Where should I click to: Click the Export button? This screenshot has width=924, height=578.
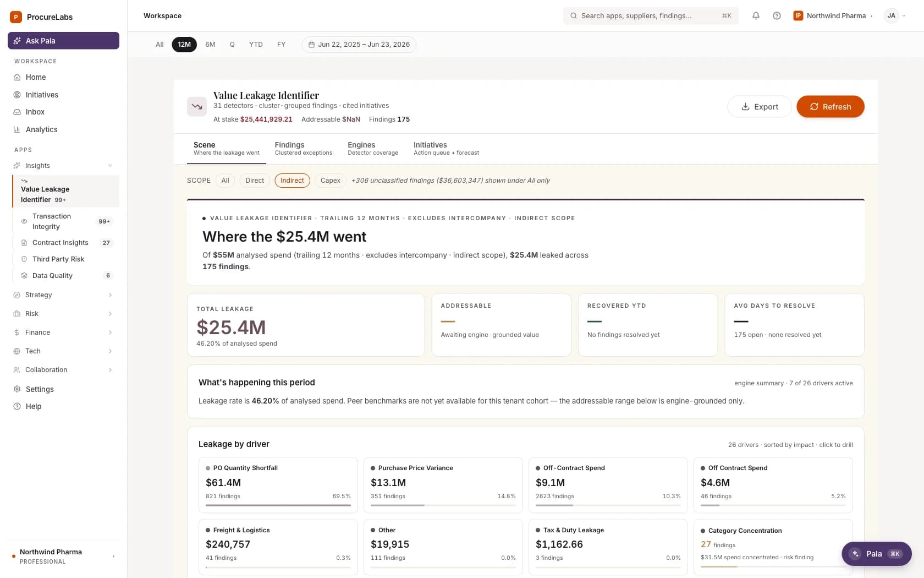(x=760, y=107)
